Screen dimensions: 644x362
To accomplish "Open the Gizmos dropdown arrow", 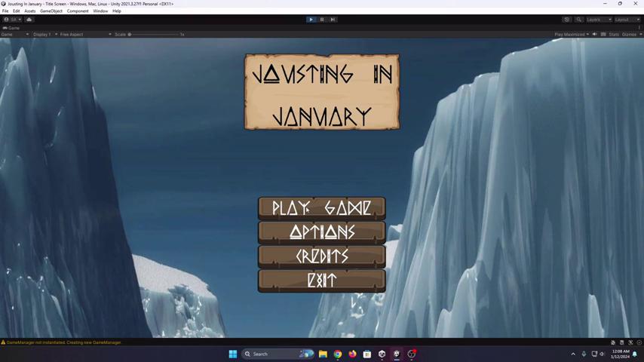I will click(x=640, y=35).
